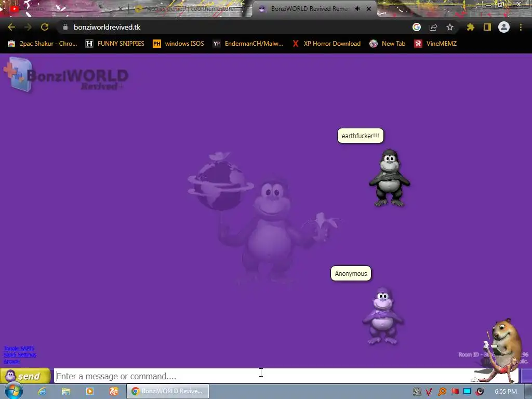532x399 pixels.
Task: Share this page via share icon
Action: 433,27
